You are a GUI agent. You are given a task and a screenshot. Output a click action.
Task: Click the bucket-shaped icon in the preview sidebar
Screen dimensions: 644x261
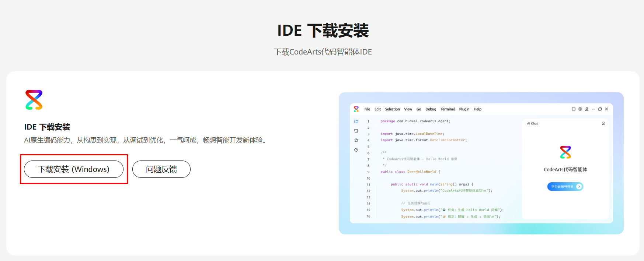coord(356,131)
